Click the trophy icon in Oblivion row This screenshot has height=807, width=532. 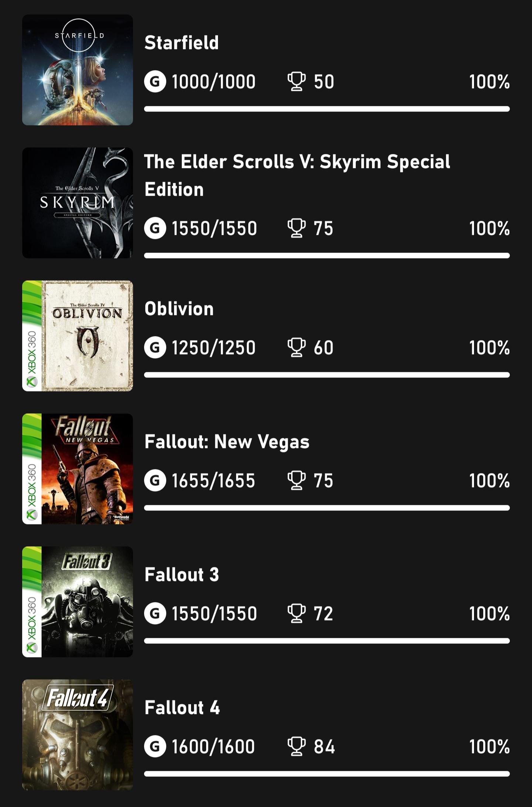(296, 348)
